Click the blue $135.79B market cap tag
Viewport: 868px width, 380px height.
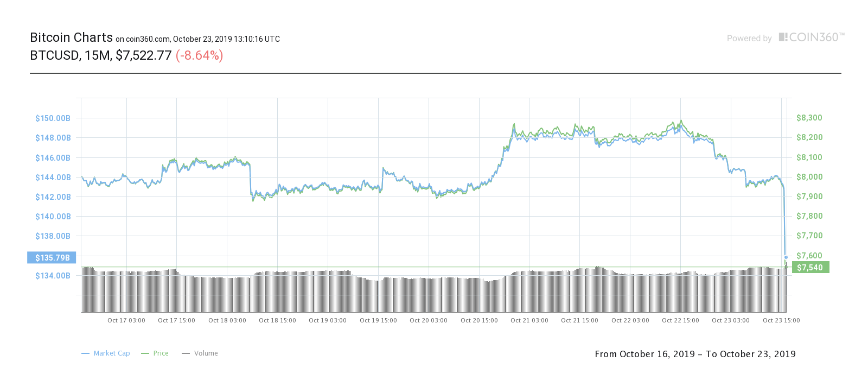click(x=52, y=258)
